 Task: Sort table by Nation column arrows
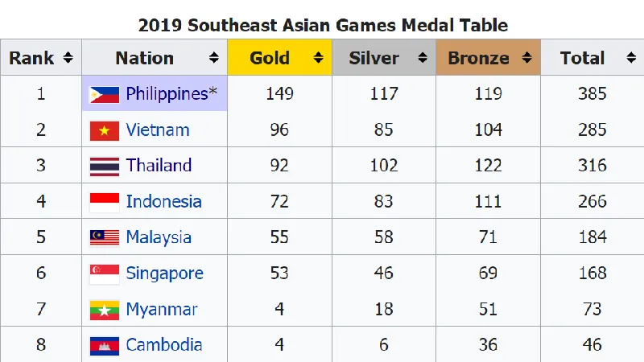tap(214, 58)
